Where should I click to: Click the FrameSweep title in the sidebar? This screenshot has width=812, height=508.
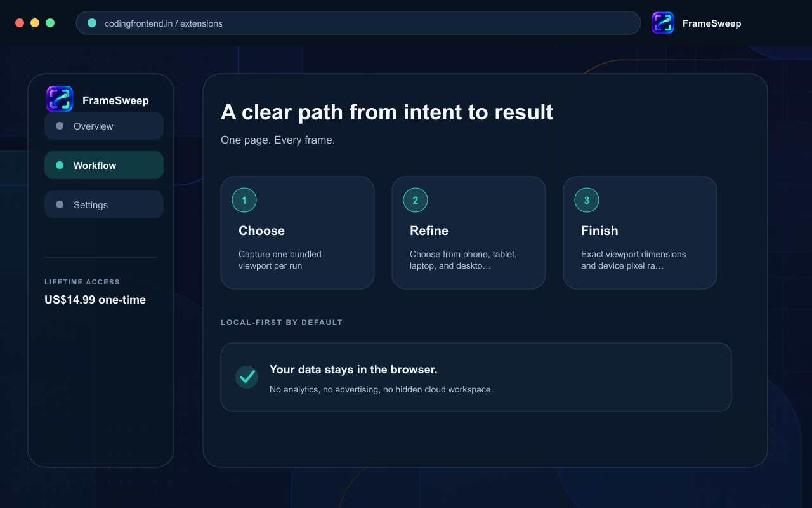tap(115, 100)
